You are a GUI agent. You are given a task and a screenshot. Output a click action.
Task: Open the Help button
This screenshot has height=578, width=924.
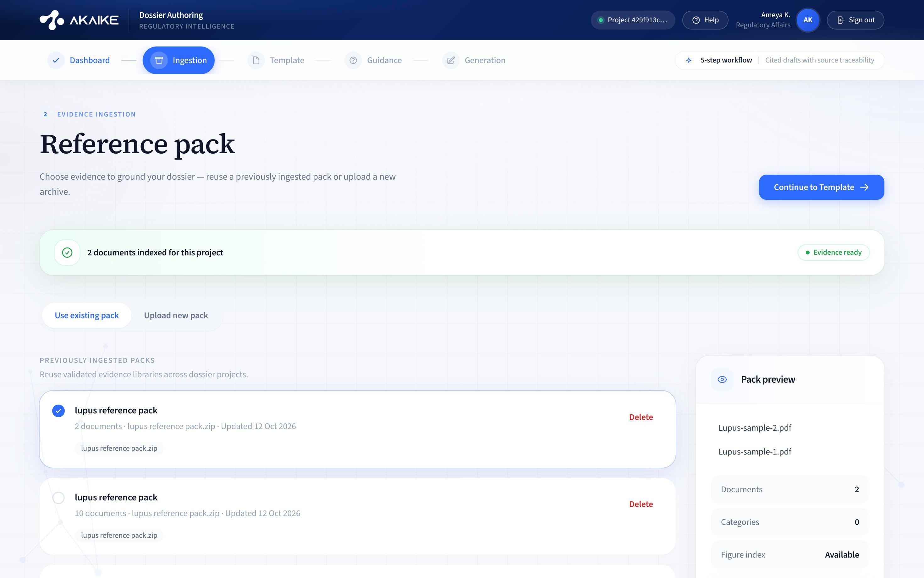(705, 20)
